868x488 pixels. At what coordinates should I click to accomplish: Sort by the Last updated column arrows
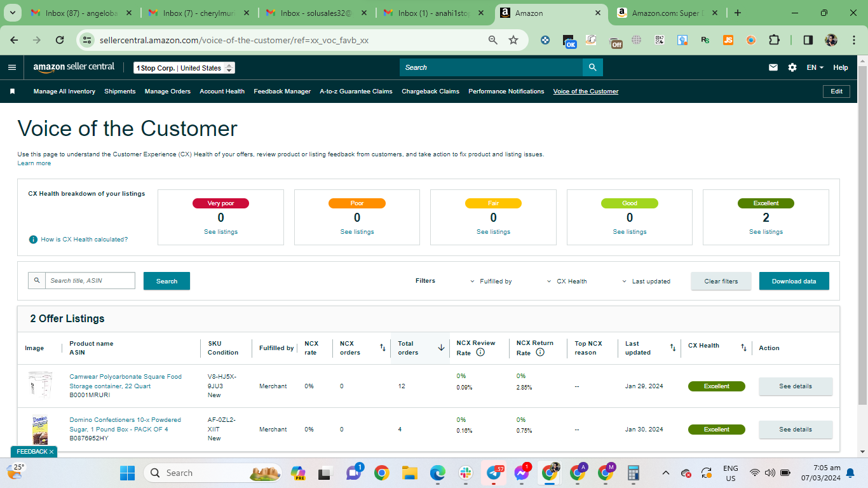click(x=673, y=348)
